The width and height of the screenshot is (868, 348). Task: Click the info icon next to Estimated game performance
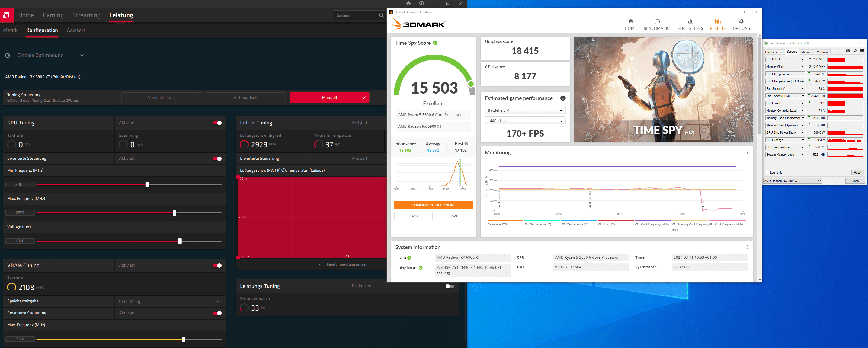coord(563,98)
